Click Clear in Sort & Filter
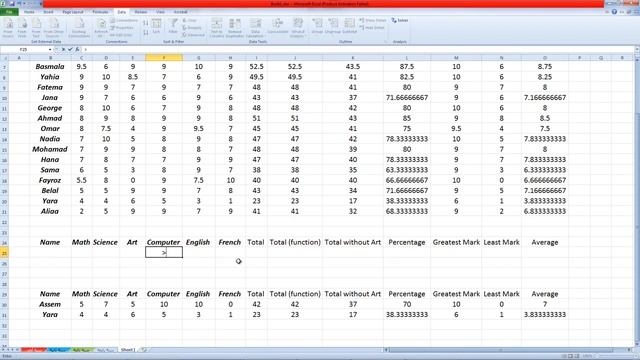640x360 pixels. point(190,20)
